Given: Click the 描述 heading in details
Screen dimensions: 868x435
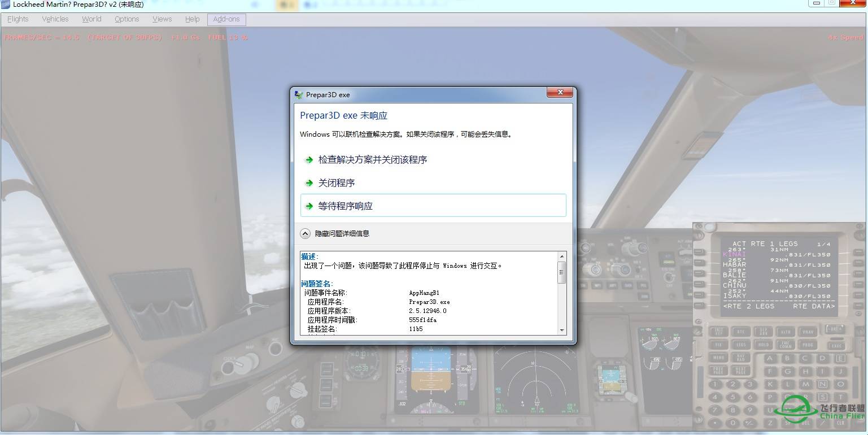Looking at the screenshot, I should [309, 256].
